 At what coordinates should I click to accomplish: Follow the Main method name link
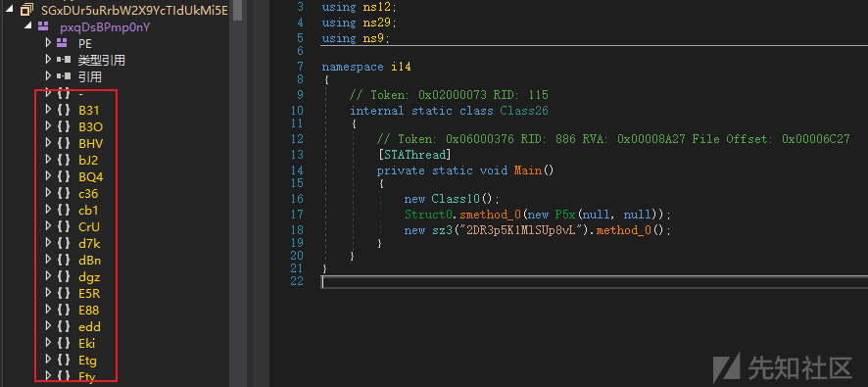pyautogui.click(x=527, y=169)
